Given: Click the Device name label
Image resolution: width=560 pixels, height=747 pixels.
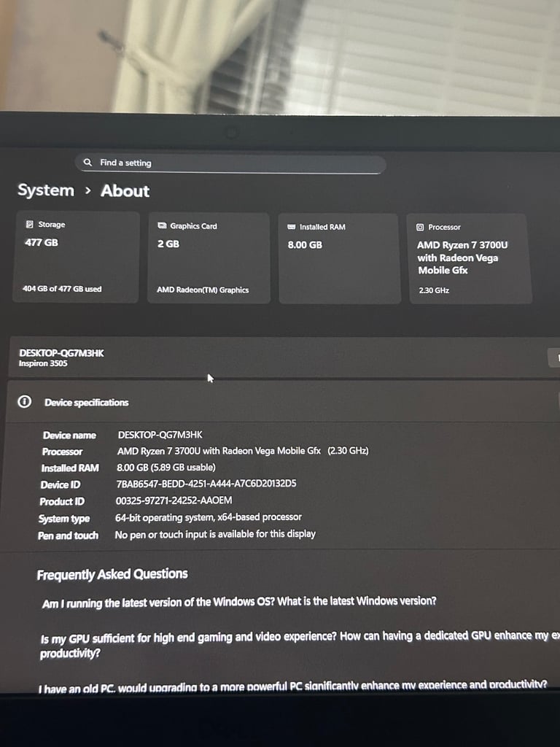Looking at the screenshot, I should point(69,436).
